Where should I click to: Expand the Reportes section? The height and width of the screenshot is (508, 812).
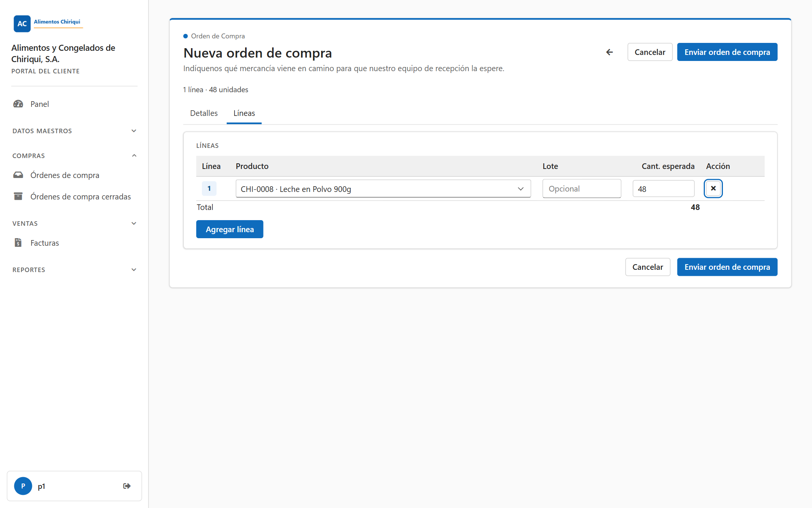pyautogui.click(x=74, y=270)
